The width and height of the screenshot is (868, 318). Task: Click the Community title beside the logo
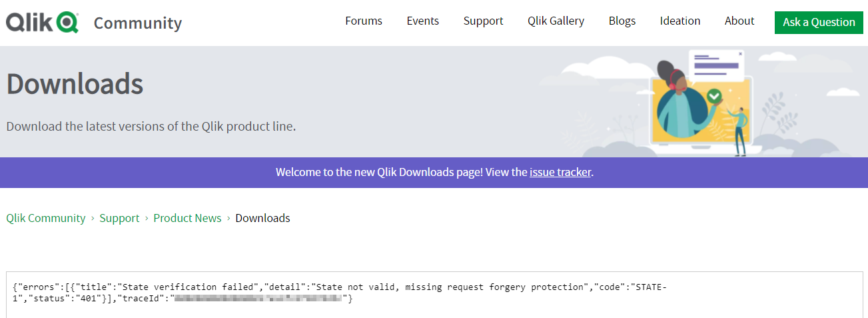(138, 23)
